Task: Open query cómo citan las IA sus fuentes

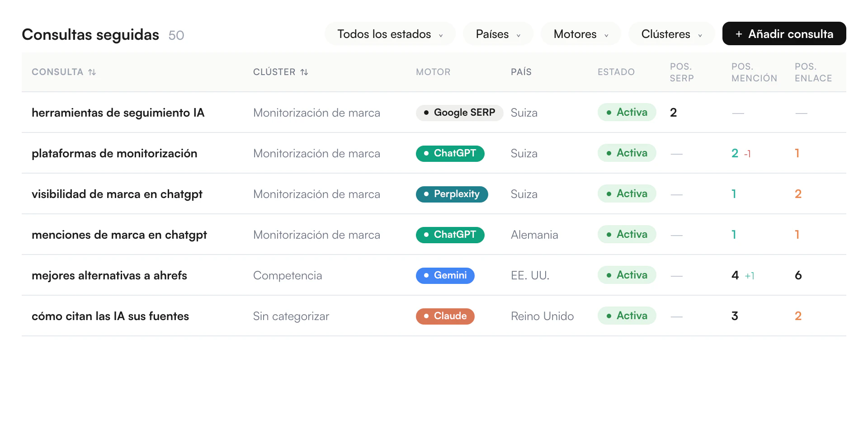Action: pos(110,316)
